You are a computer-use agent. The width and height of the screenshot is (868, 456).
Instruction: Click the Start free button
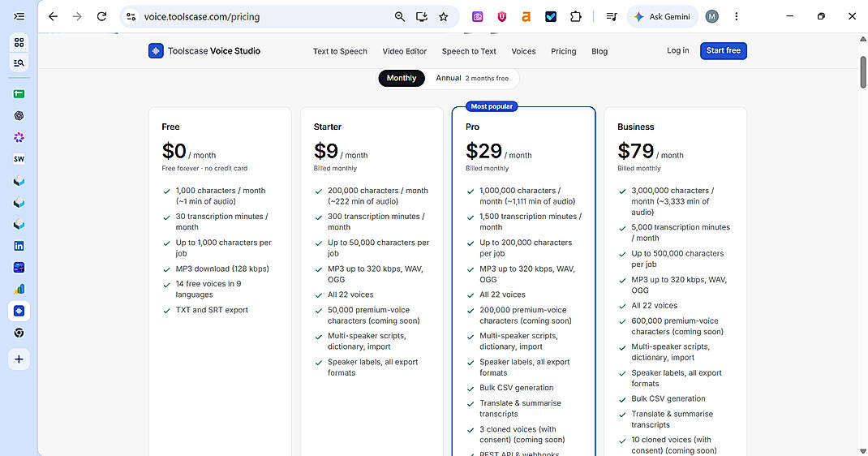click(723, 50)
